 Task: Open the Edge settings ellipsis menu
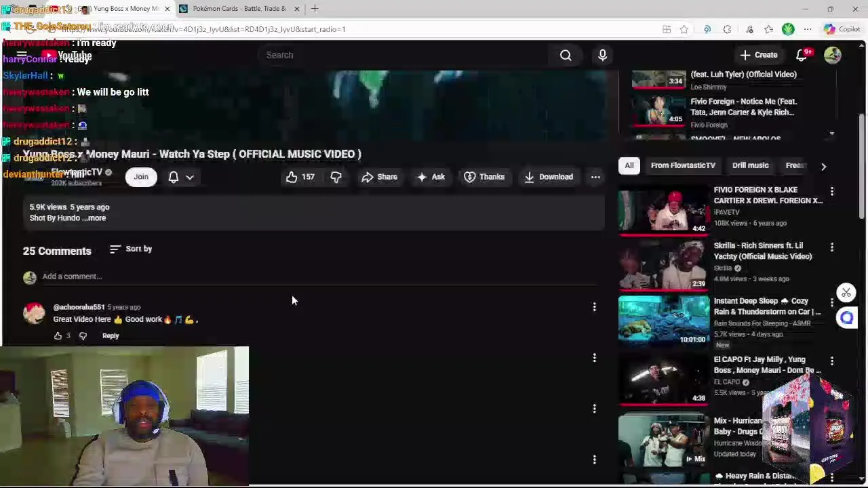(808, 29)
